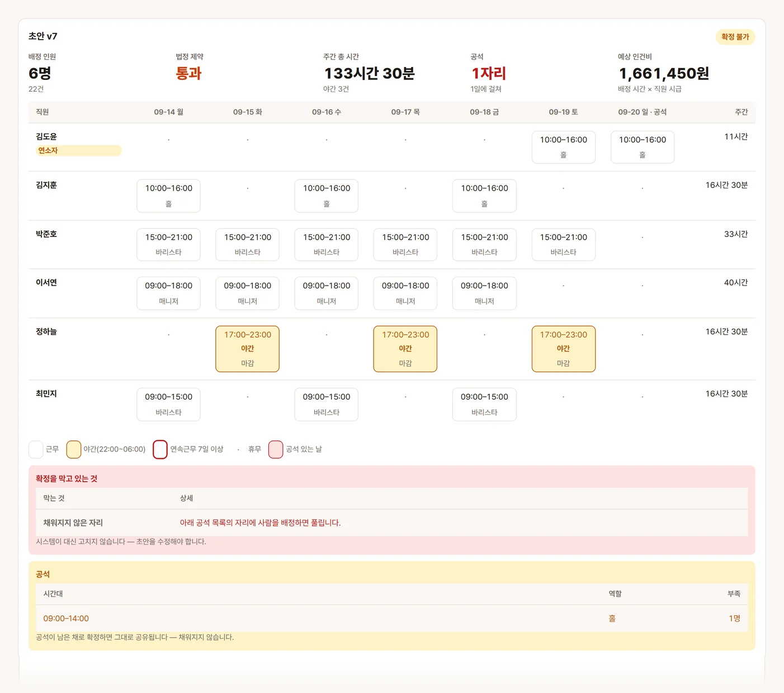Open the 09:00–14:00 vacancy row
This screenshot has width=784, height=693.
coord(391,618)
